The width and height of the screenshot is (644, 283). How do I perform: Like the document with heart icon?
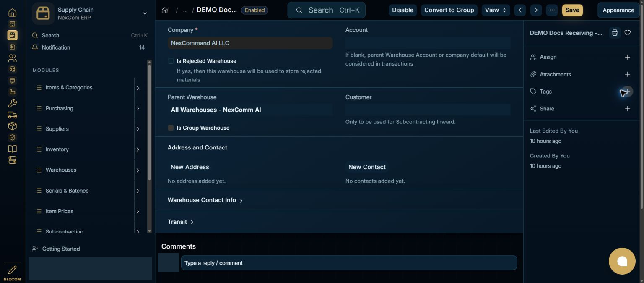pyautogui.click(x=628, y=33)
